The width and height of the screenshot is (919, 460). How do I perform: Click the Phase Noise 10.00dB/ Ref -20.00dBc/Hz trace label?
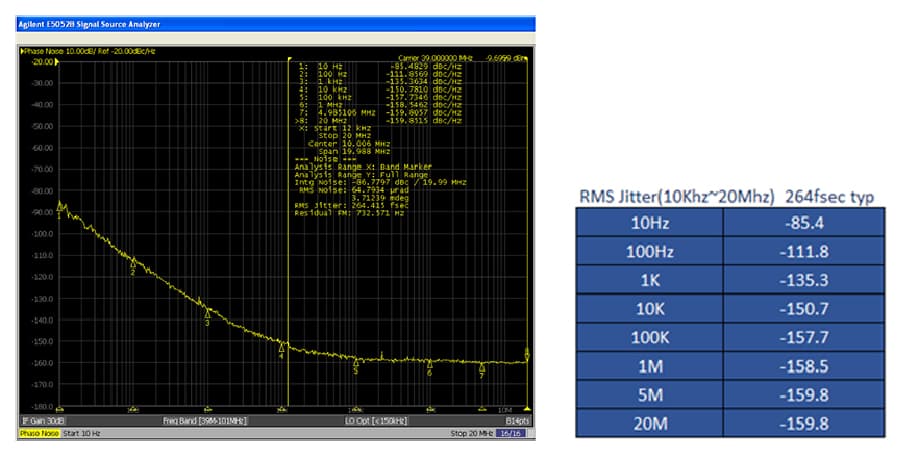(x=89, y=51)
